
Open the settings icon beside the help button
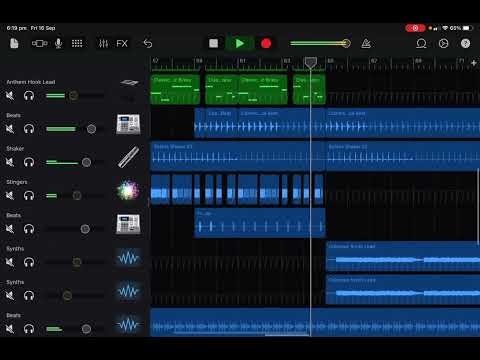[443, 43]
